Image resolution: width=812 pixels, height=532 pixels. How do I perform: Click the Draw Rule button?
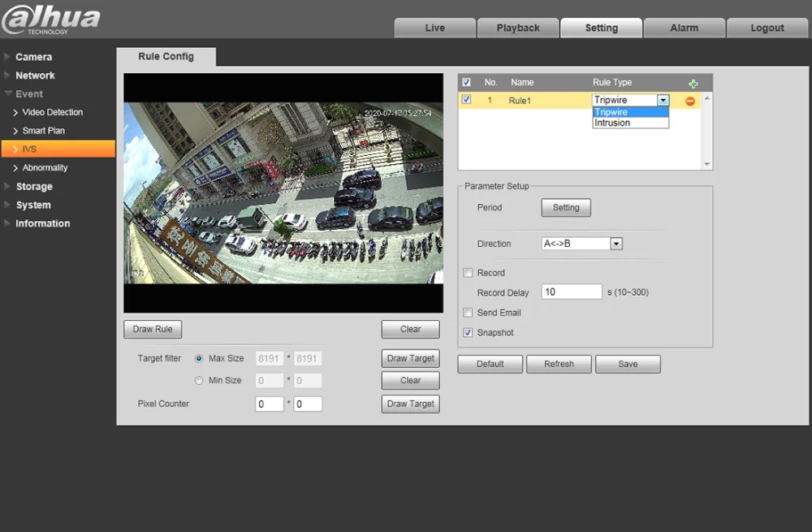(153, 329)
